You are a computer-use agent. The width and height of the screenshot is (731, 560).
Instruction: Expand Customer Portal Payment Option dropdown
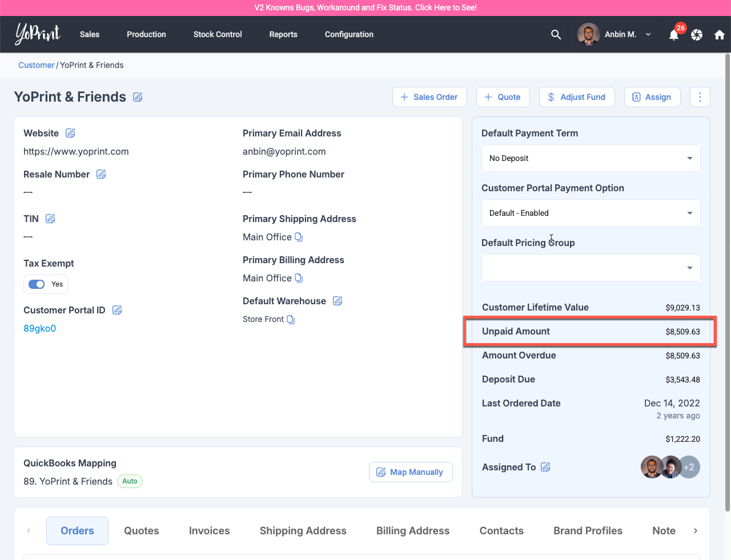[591, 213]
